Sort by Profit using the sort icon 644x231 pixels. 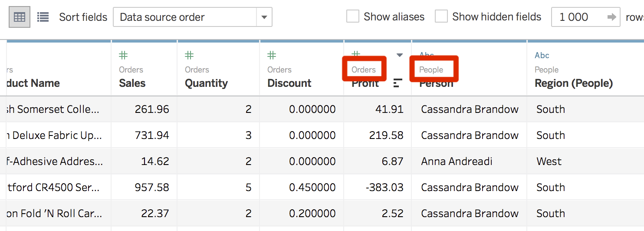(x=398, y=83)
